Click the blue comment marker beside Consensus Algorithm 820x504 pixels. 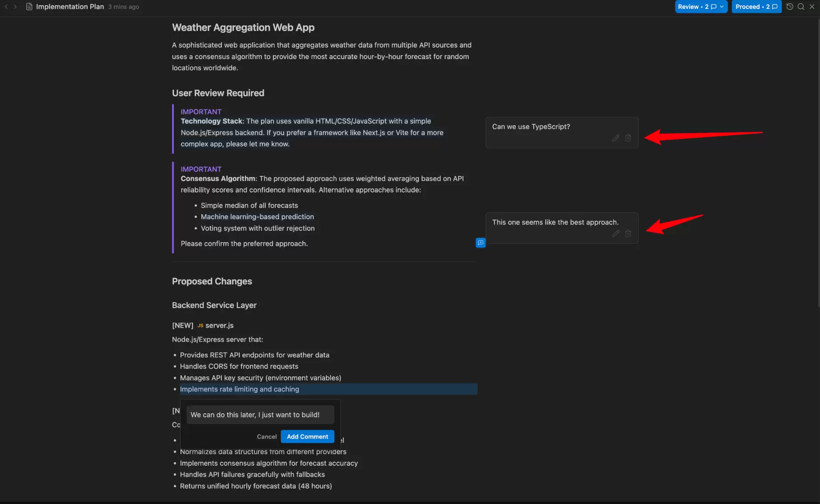[481, 243]
